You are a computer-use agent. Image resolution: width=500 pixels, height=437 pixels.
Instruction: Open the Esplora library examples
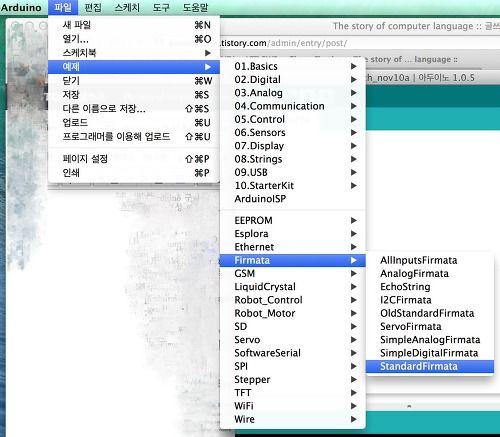(x=293, y=234)
